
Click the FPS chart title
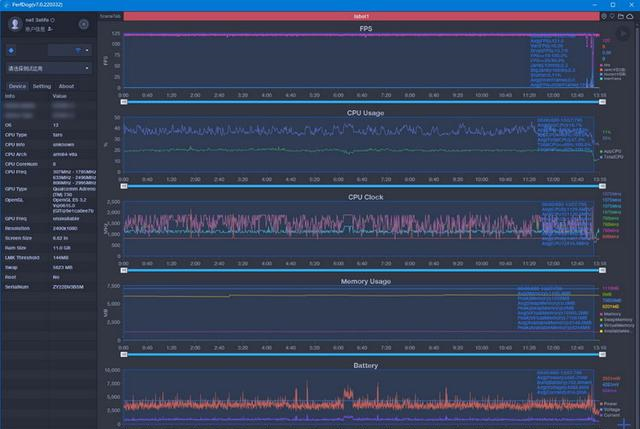(366, 29)
